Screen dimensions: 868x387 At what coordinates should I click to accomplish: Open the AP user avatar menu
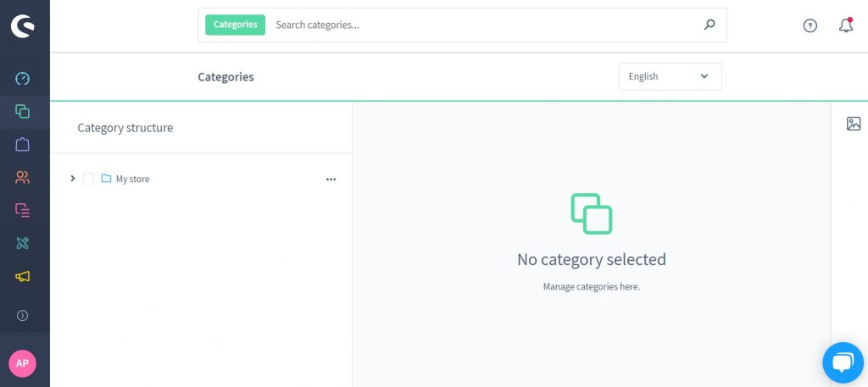point(22,363)
